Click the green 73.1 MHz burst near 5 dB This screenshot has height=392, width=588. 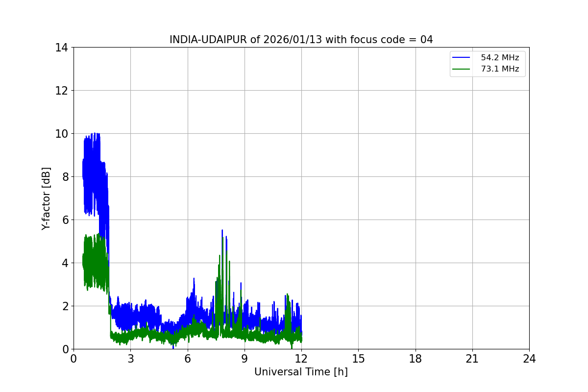click(95, 262)
